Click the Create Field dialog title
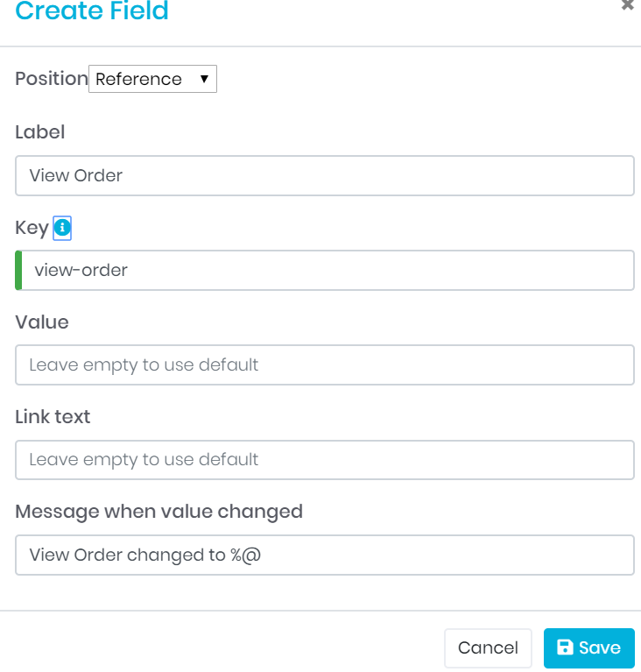641x672 pixels. click(92, 11)
